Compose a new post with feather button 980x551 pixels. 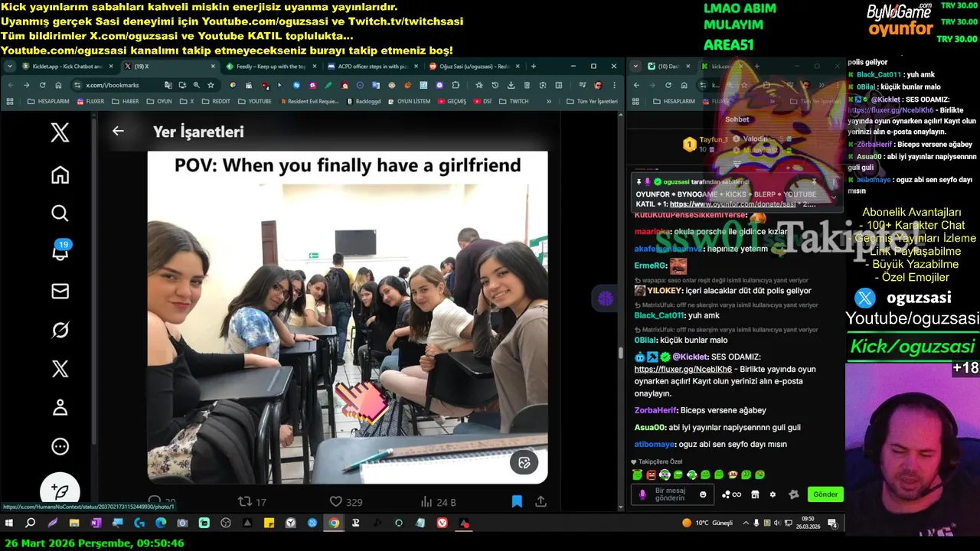coord(60,491)
